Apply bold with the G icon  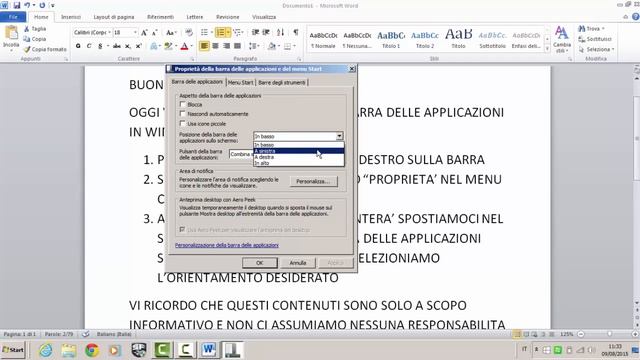(x=78, y=46)
